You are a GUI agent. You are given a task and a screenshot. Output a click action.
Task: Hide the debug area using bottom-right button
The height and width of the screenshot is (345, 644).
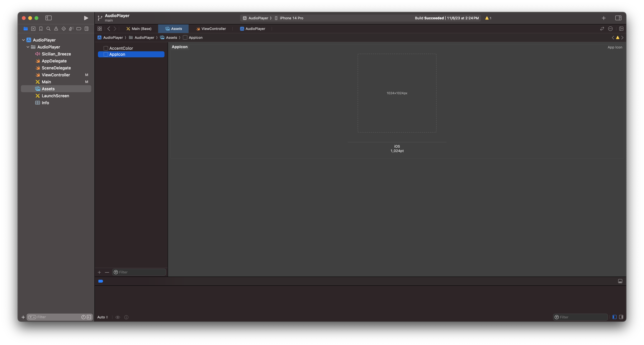coord(620,281)
